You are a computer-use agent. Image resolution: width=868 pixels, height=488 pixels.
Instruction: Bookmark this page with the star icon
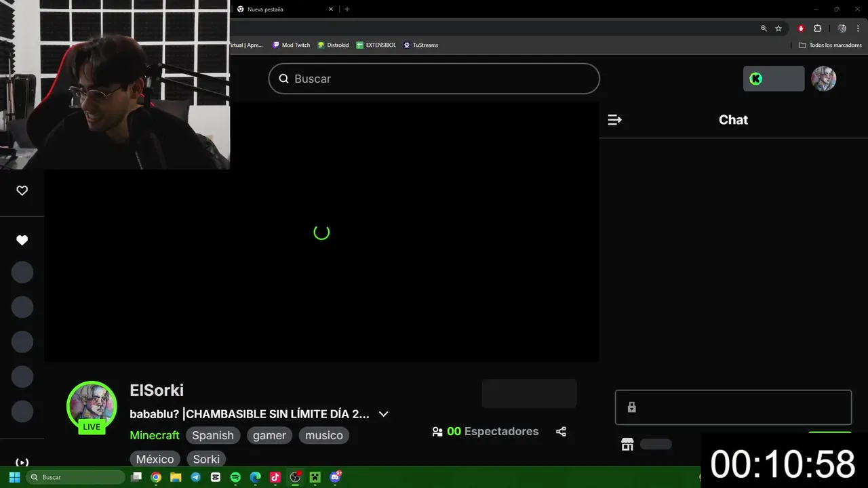pyautogui.click(x=778, y=28)
